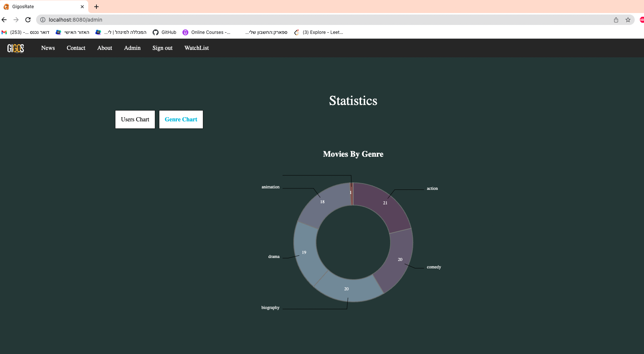The image size is (644, 354).
Task: Switch to the Users Chart
Action: click(135, 119)
